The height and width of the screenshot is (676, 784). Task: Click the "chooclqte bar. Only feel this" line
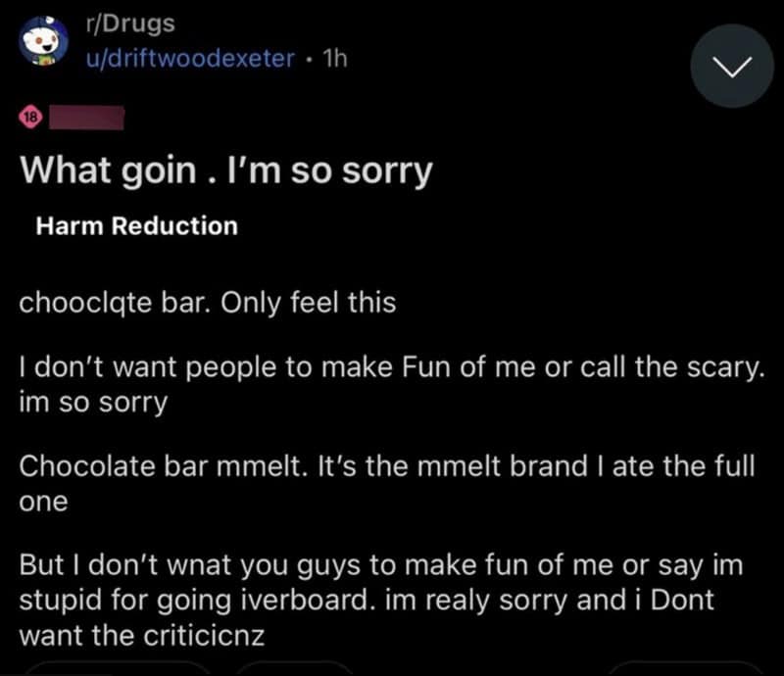pos(208,302)
